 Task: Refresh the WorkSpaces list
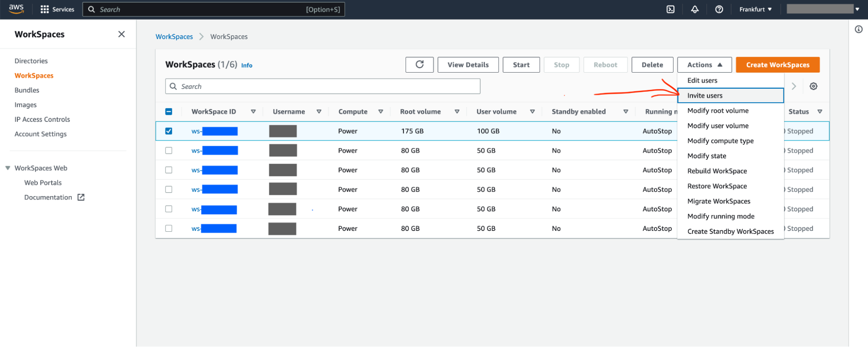[x=419, y=65]
